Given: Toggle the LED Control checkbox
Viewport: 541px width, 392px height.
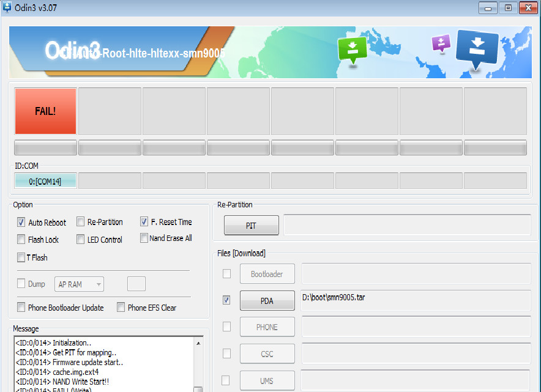Looking at the screenshot, I should (80, 239).
